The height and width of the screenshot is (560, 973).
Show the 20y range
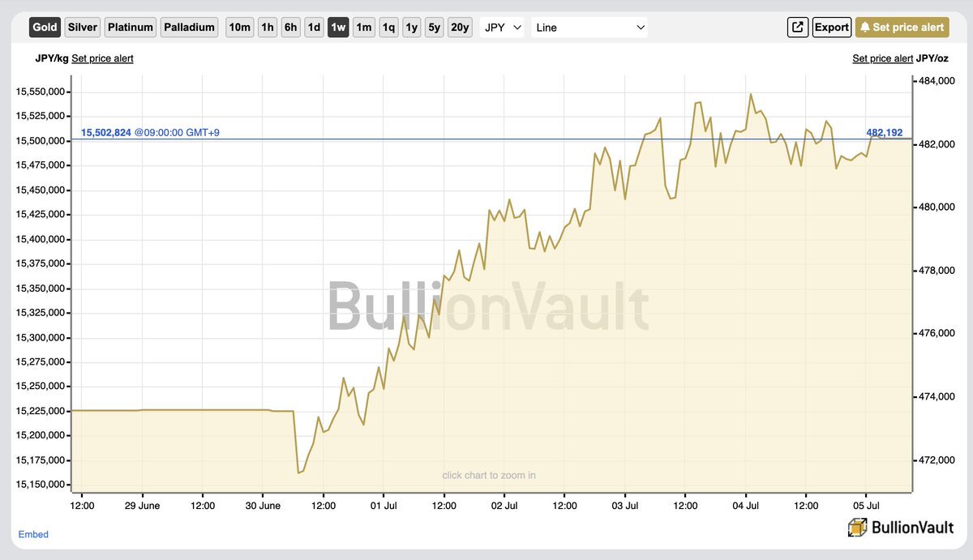[x=460, y=27]
